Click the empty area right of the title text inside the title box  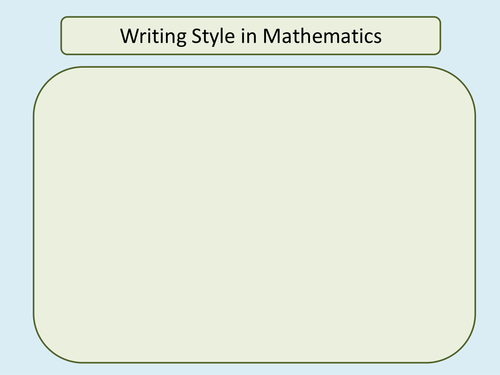(411, 35)
